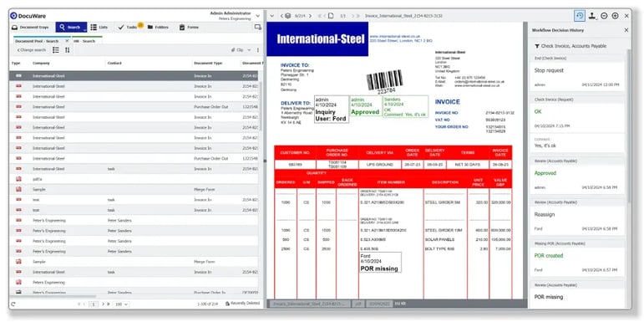Open the Tasks section

(x=129, y=27)
